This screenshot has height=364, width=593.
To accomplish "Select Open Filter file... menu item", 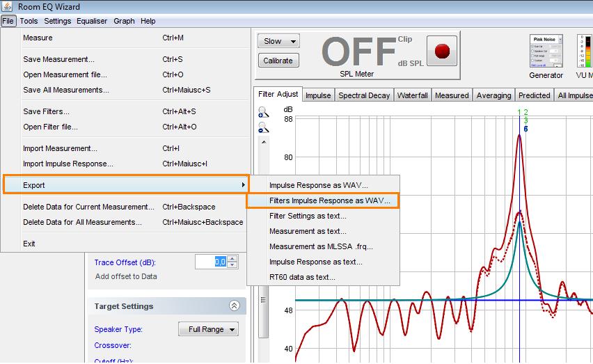I will coord(125,127).
